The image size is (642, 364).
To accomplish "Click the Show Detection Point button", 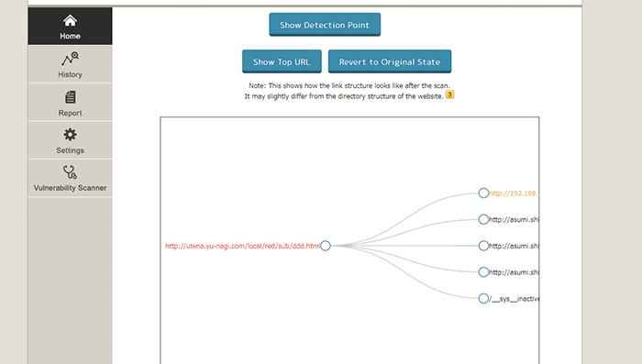I will tap(325, 25).
